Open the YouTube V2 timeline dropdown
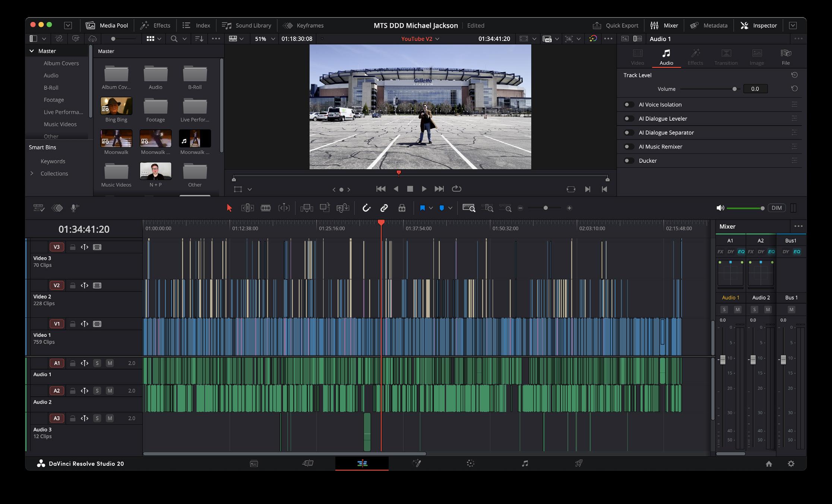The image size is (832, 504). (x=420, y=39)
